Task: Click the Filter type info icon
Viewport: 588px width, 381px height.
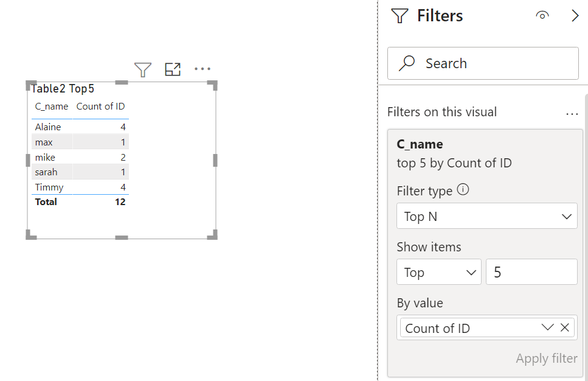Action: coord(463,189)
